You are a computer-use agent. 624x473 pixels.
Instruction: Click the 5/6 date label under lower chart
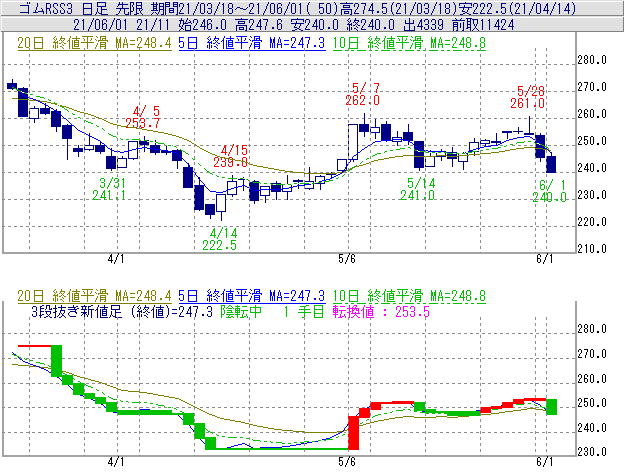coord(347,462)
